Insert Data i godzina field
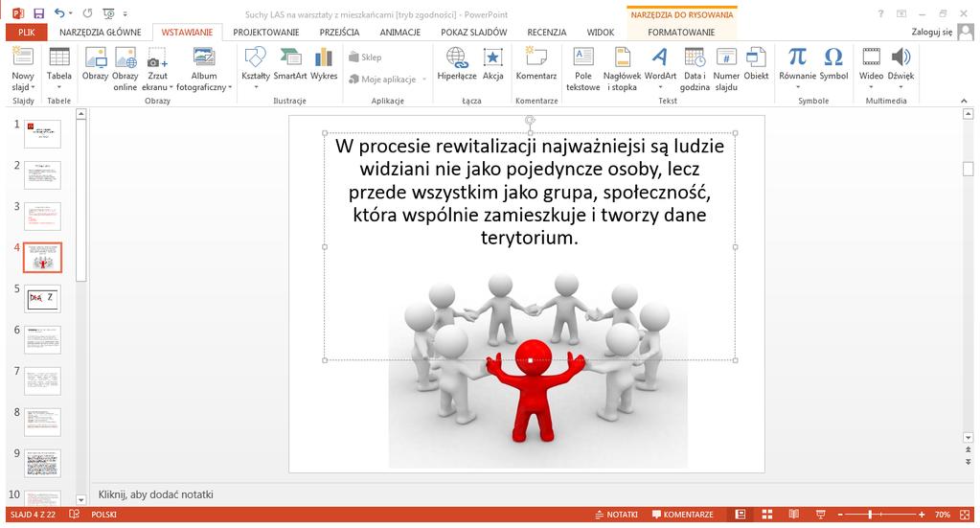The width and height of the screenshot is (980, 528). click(695, 69)
